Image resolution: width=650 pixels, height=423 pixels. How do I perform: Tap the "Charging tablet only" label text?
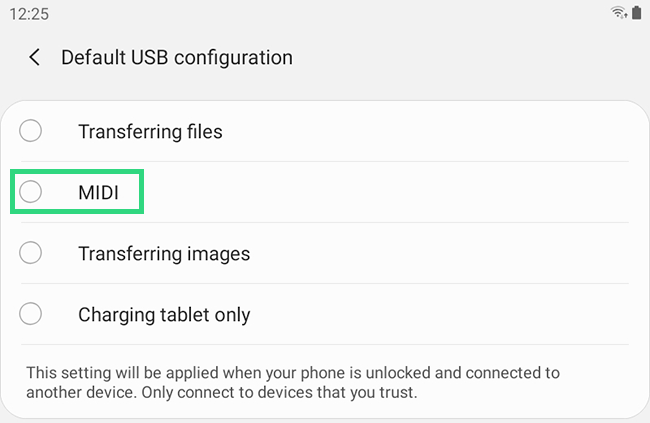164,314
